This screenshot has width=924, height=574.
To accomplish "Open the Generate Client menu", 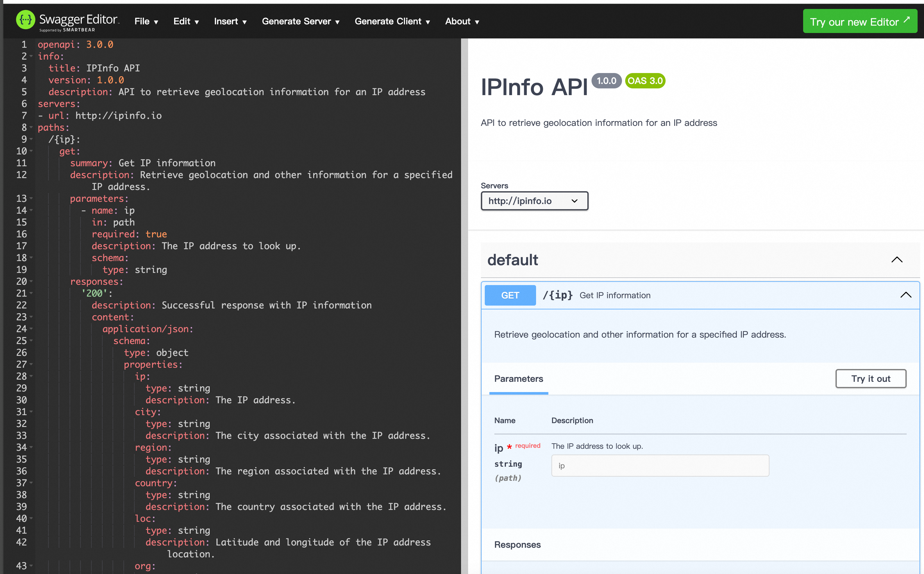I will pyautogui.click(x=392, y=22).
